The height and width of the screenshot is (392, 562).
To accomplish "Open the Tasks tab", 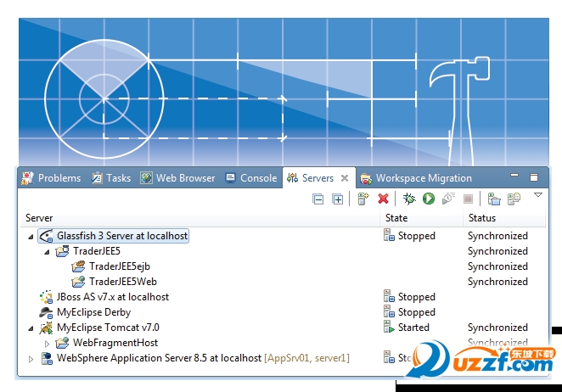I will [x=111, y=178].
